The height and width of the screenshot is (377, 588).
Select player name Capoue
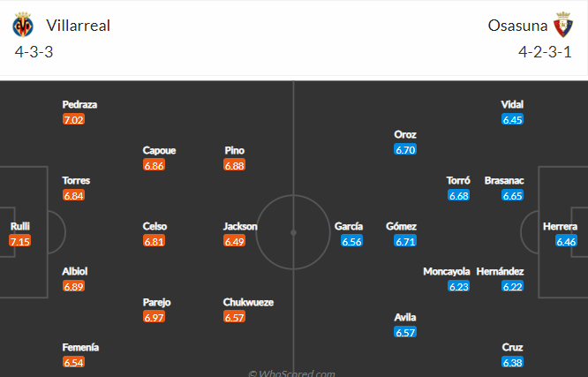click(x=159, y=150)
